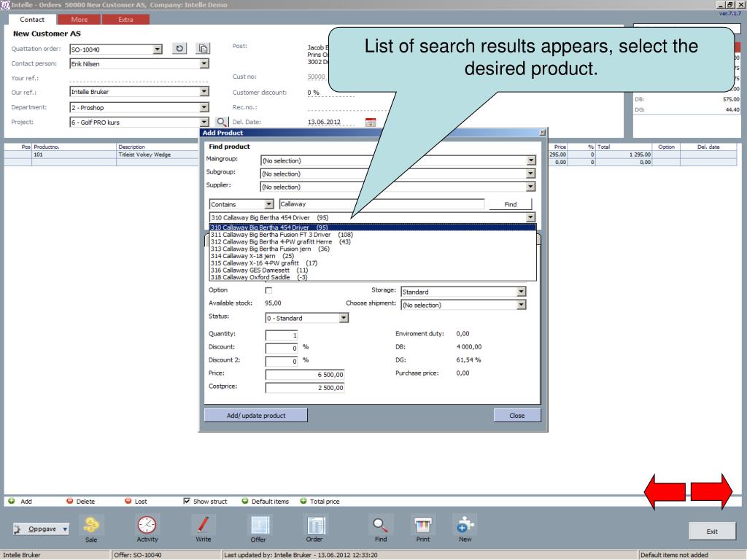Click the Find magnifier in bottom toolbar
The width and height of the screenshot is (747, 560).
tap(380, 525)
